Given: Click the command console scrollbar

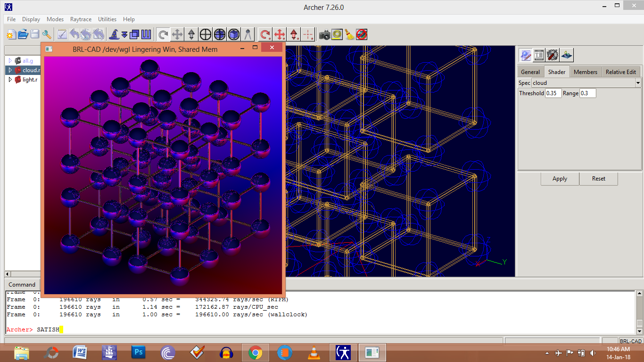Looking at the screenshot, I should [x=639, y=313].
